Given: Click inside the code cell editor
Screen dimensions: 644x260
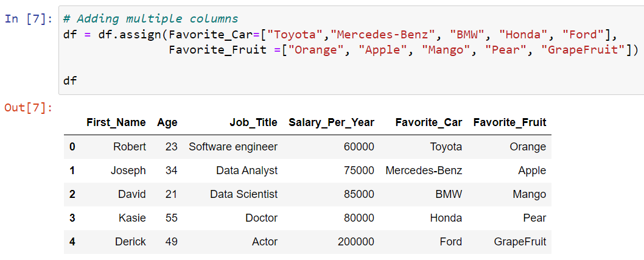Looking at the screenshot, I should point(351,50).
